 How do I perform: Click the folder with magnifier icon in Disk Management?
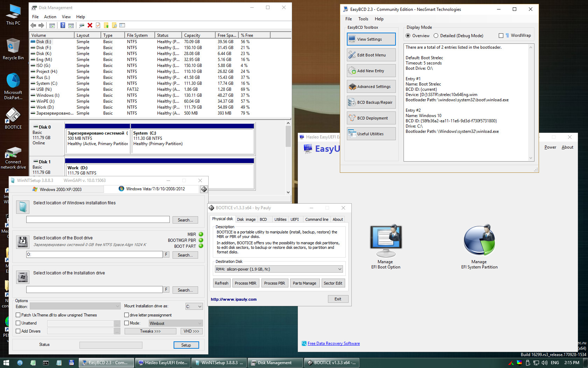point(114,25)
